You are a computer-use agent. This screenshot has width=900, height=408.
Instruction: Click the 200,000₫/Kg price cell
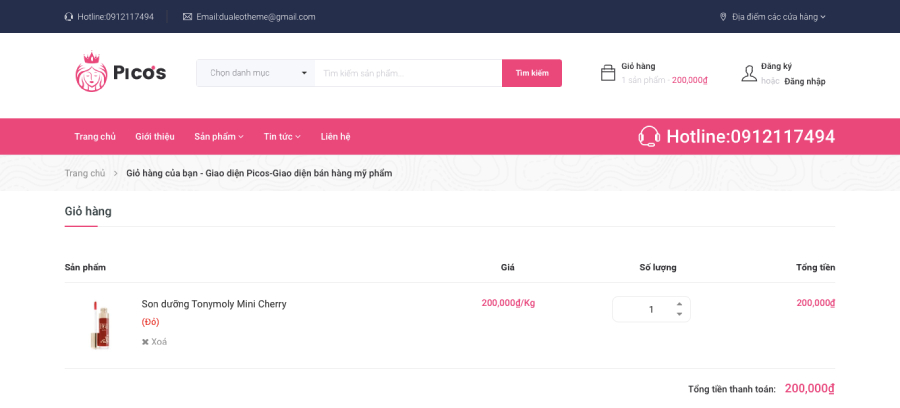pyautogui.click(x=508, y=303)
